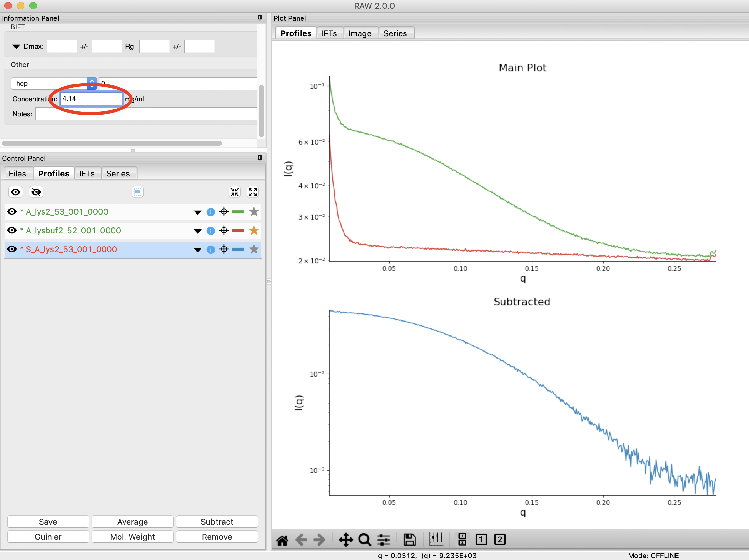Screen dimensions: 749x560
Task: Toggle visibility of A_lys2_53_001_0000
Action: [x=12, y=211]
